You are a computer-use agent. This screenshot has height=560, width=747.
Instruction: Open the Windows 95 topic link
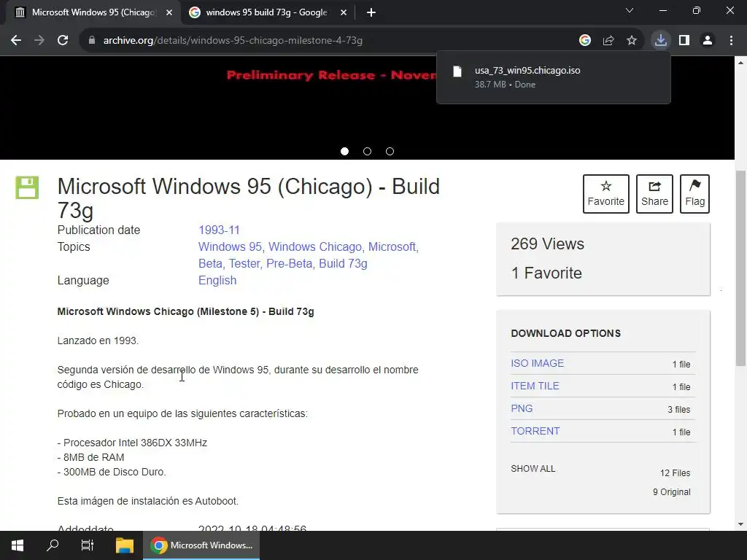[x=230, y=246]
